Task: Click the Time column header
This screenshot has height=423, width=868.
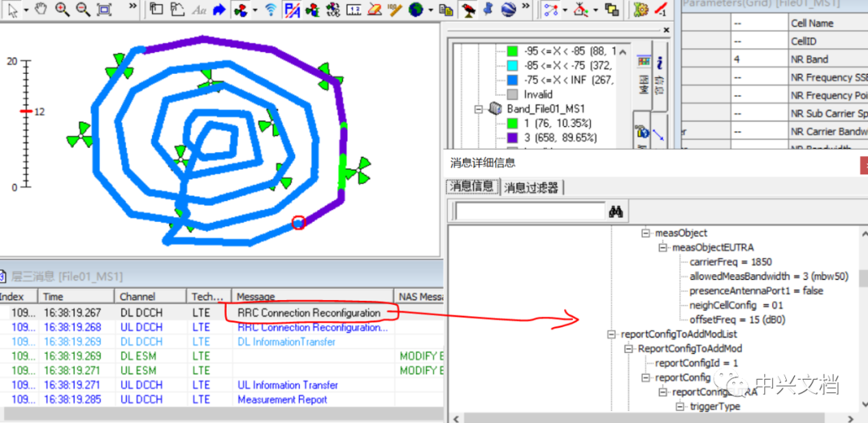Action: pos(76,296)
